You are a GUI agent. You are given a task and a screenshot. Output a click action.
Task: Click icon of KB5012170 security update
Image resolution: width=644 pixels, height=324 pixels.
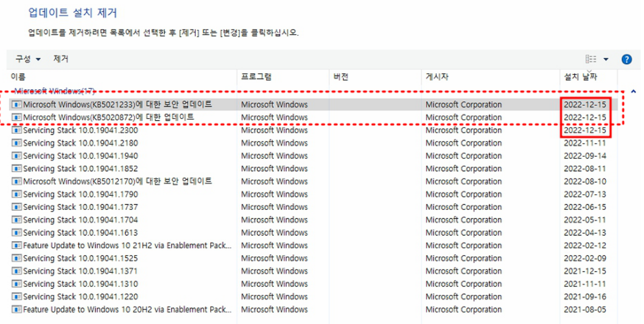(x=17, y=181)
